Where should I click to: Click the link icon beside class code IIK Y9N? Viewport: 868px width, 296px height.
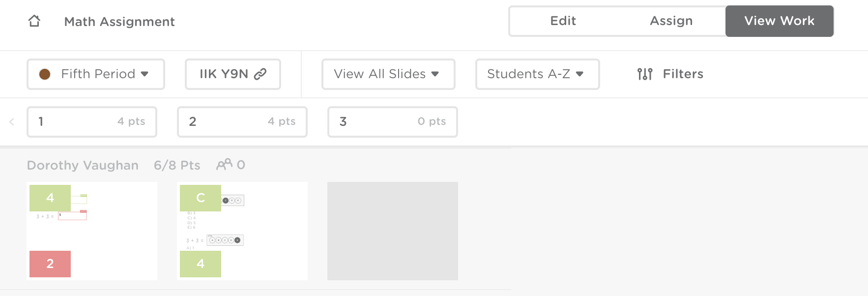pos(260,73)
